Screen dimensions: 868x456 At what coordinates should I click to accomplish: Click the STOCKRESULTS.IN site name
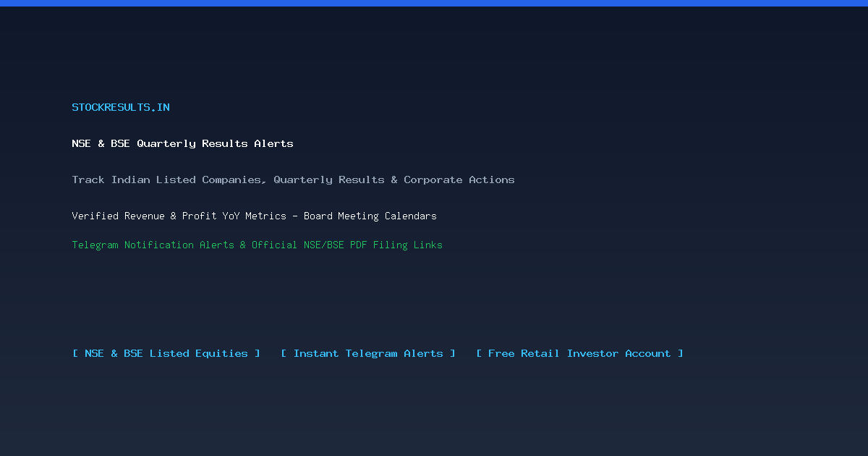pos(121,107)
